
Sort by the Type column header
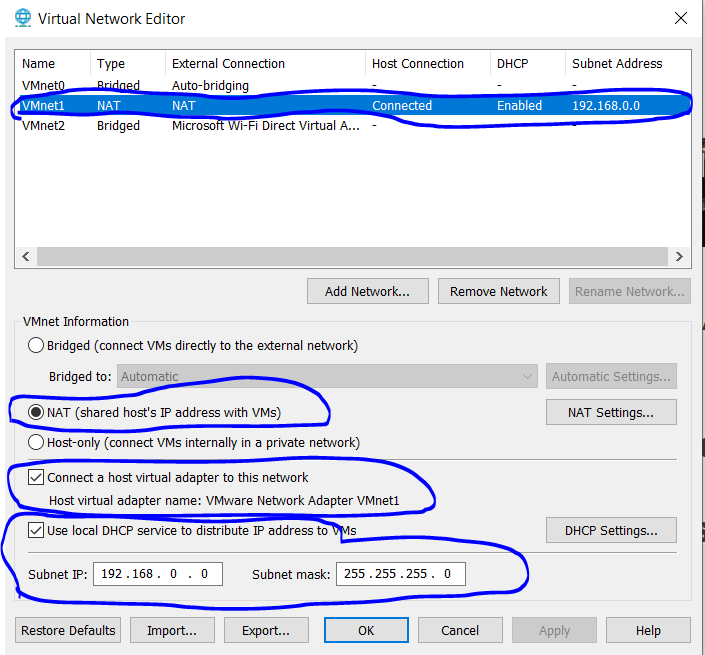pyautogui.click(x=128, y=63)
